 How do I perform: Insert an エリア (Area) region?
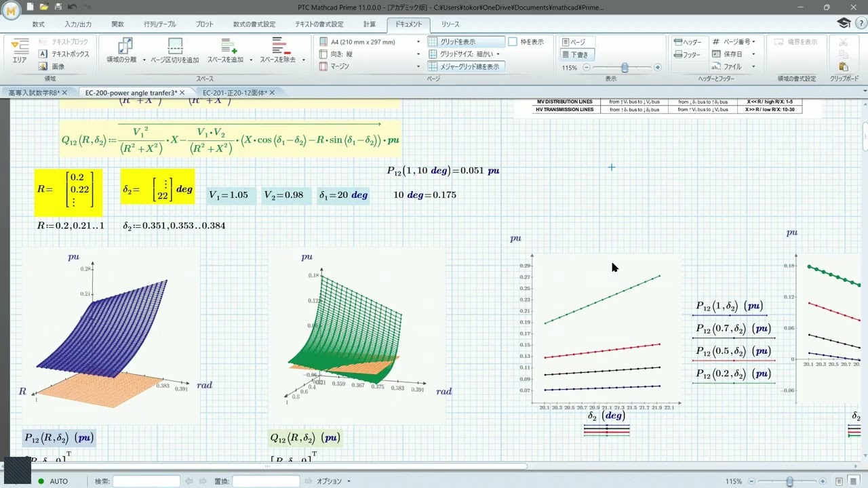coord(20,52)
